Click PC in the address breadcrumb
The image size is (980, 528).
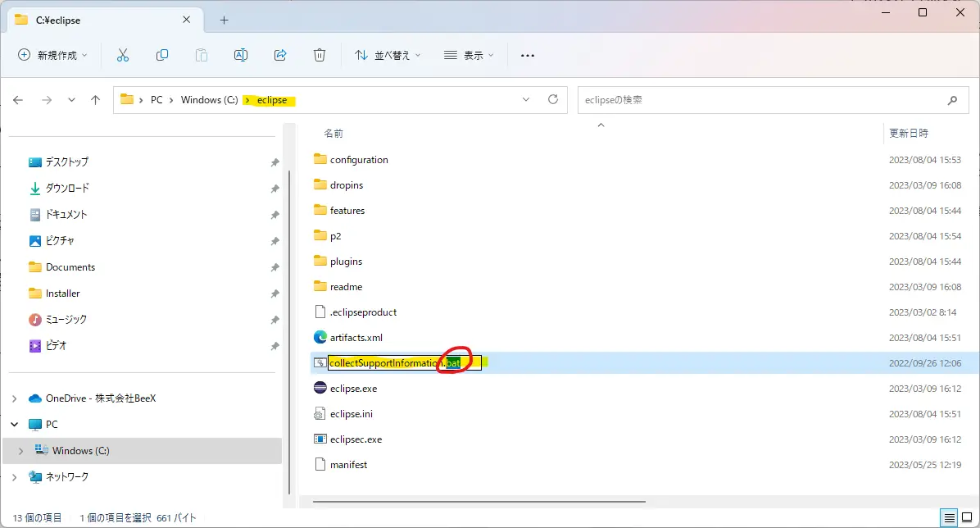[157, 100]
